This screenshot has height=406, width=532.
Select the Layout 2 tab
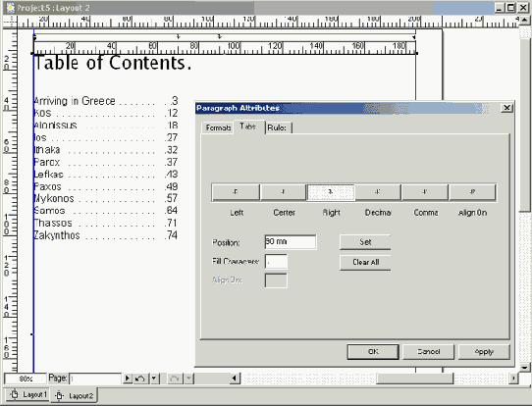pos(74,395)
